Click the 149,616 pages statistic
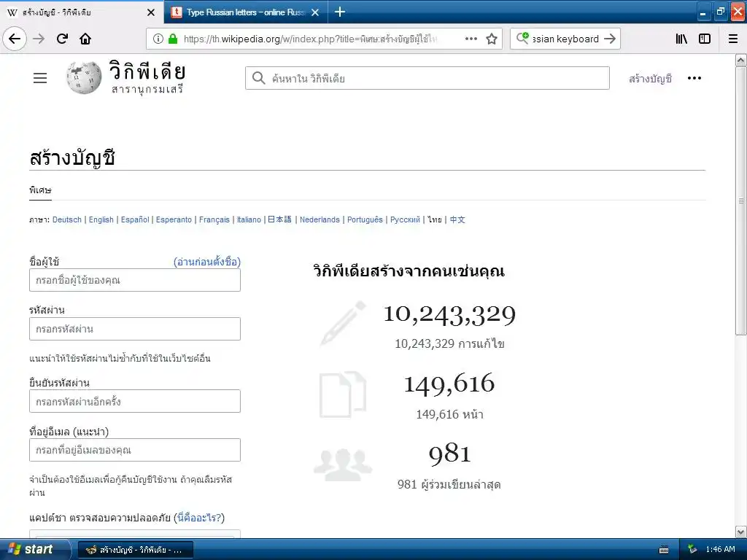Screen dimensions: 747x560 coord(449,384)
